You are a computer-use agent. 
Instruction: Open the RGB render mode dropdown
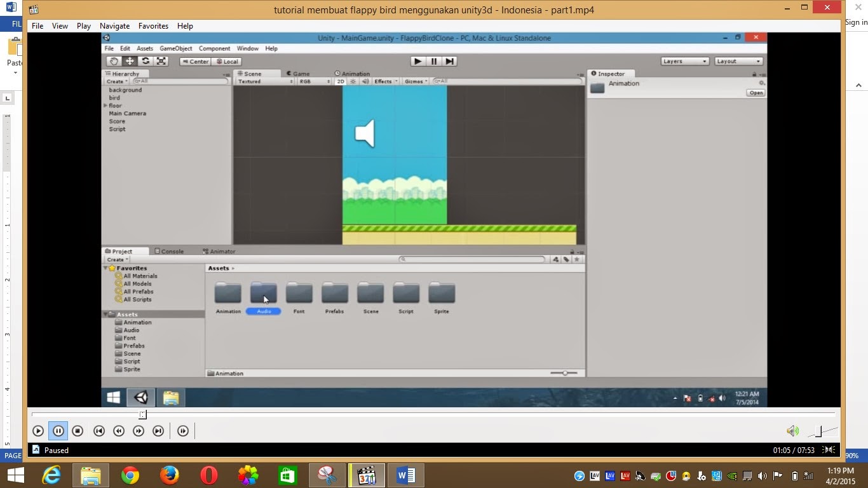315,81
